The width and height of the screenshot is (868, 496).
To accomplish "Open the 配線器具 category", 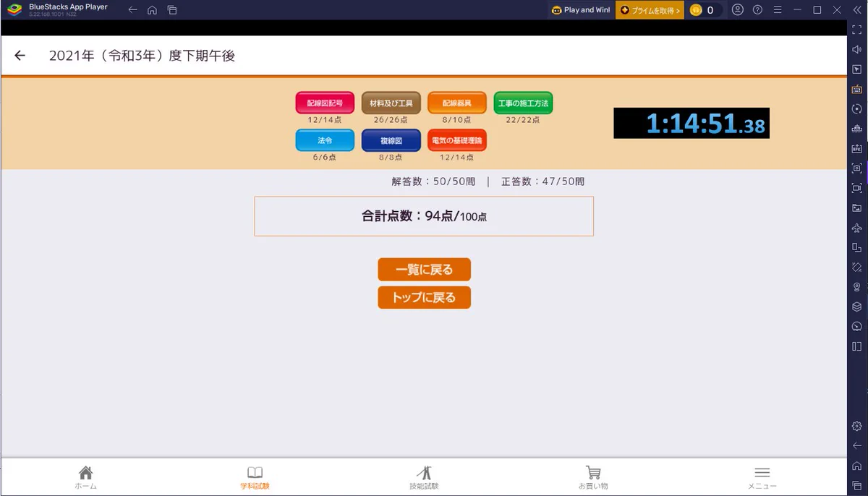I will (457, 103).
